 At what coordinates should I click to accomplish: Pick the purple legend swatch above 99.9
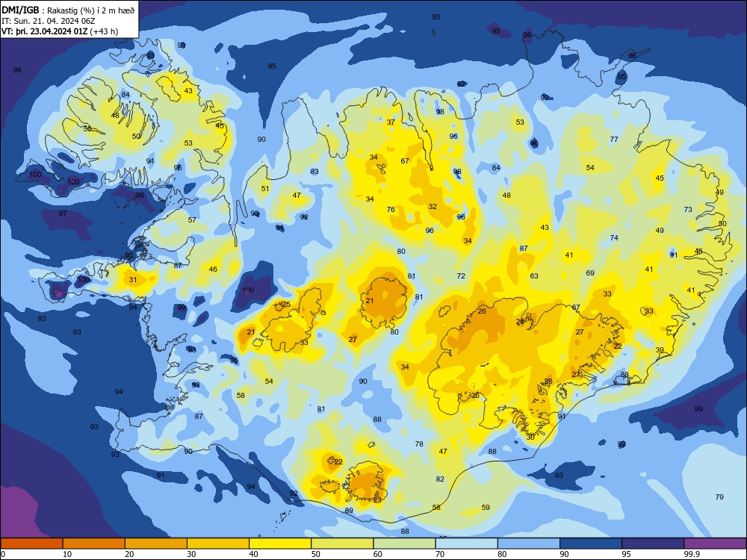tap(715, 544)
